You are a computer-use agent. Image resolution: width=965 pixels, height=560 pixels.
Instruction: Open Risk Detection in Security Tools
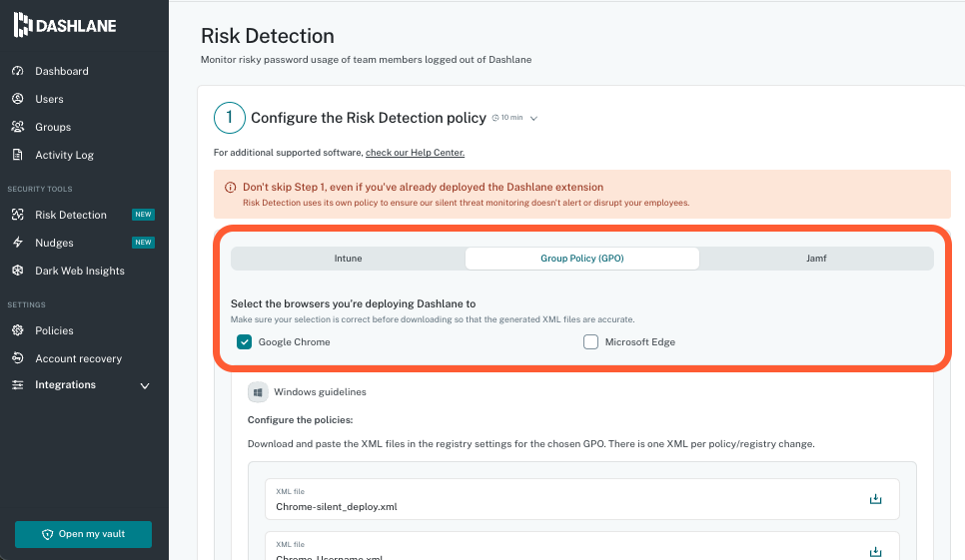click(x=70, y=215)
